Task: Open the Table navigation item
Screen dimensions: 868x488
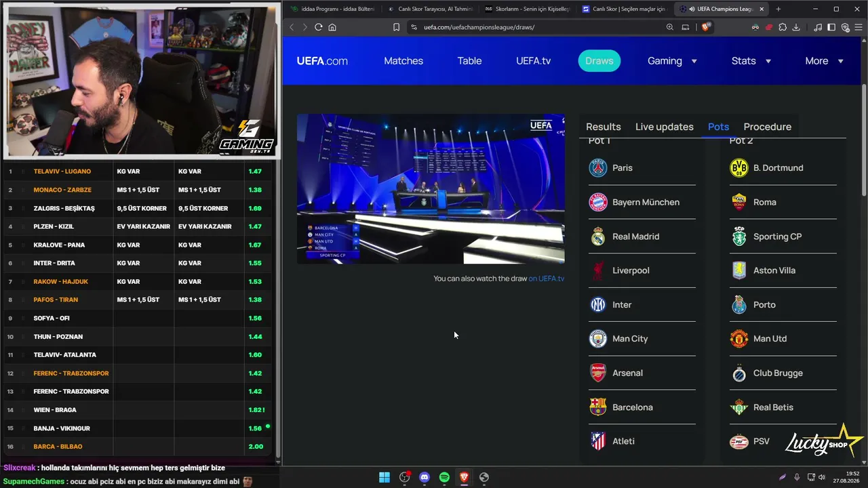Action: (x=469, y=61)
